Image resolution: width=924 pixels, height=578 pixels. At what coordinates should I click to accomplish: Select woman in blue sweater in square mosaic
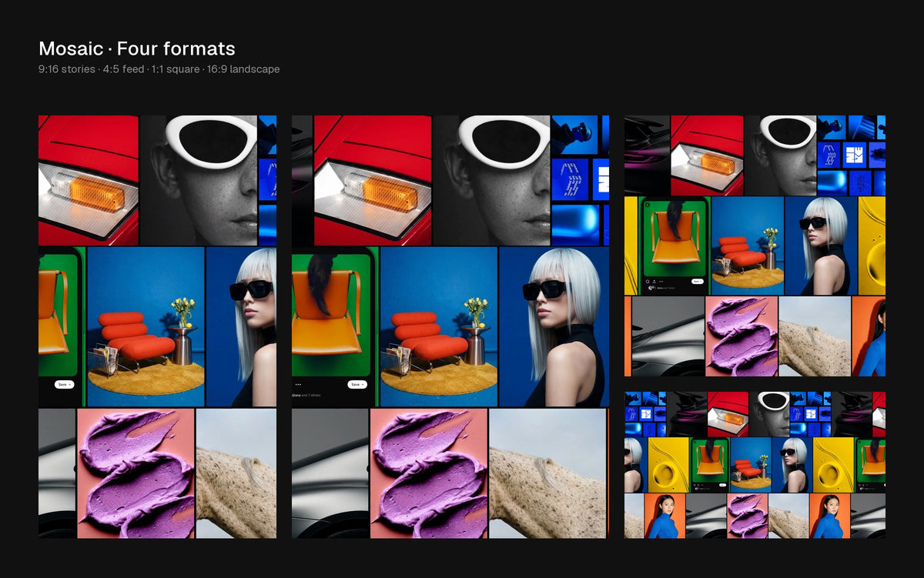(x=869, y=336)
